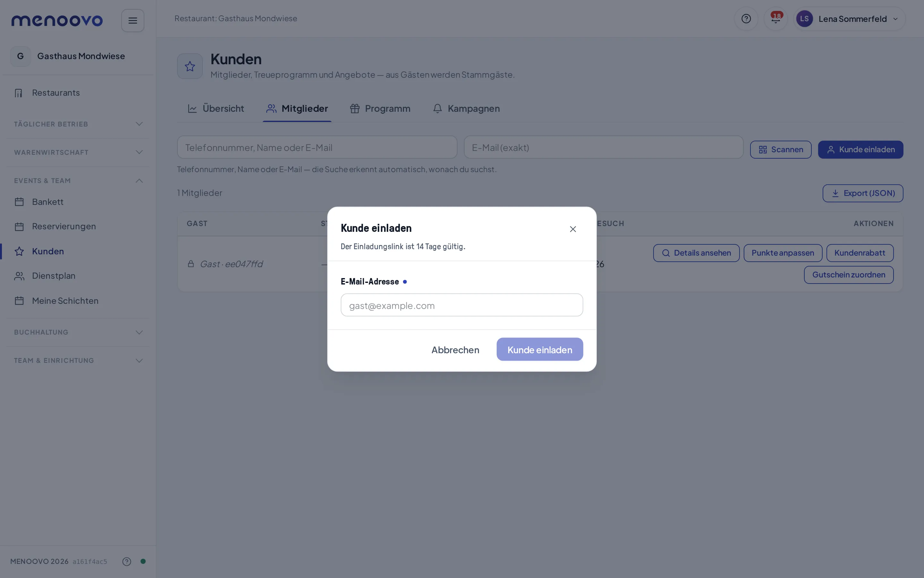Click Kunde einladen button in the toolbar
Screen dimensions: 924x578
pos(860,149)
